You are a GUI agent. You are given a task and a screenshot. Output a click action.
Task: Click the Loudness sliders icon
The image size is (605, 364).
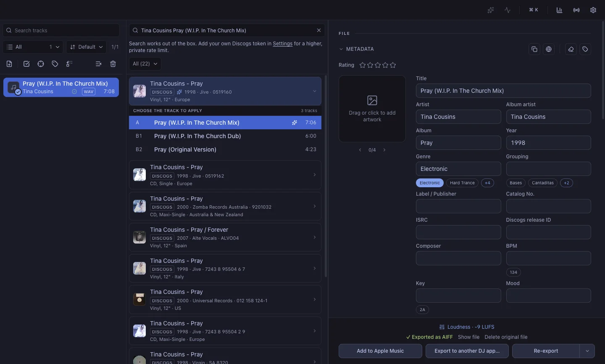[x=442, y=327]
